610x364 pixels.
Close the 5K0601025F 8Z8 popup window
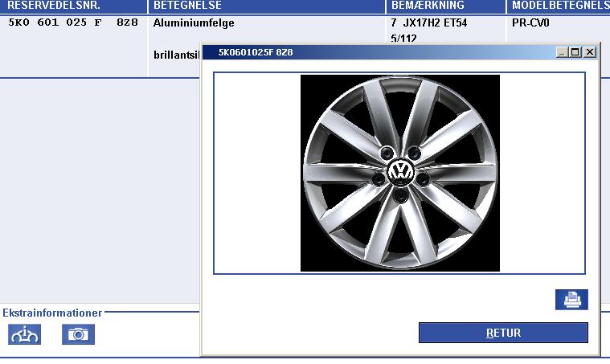tap(590, 52)
